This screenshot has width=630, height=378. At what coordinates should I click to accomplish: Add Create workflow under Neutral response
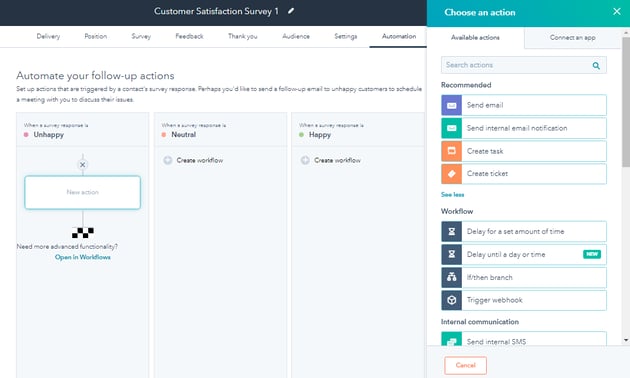(x=193, y=160)
